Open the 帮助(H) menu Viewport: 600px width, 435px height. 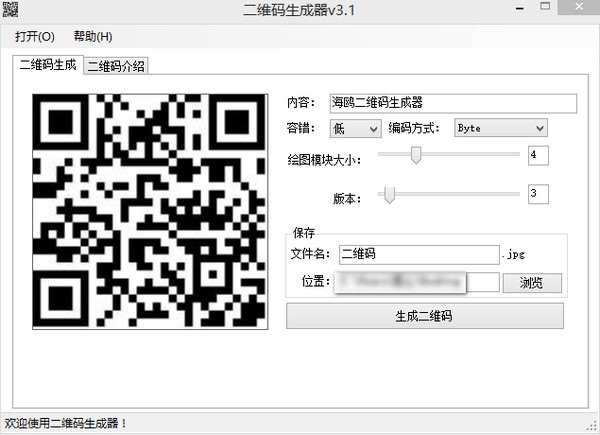[x=93, y=37]
